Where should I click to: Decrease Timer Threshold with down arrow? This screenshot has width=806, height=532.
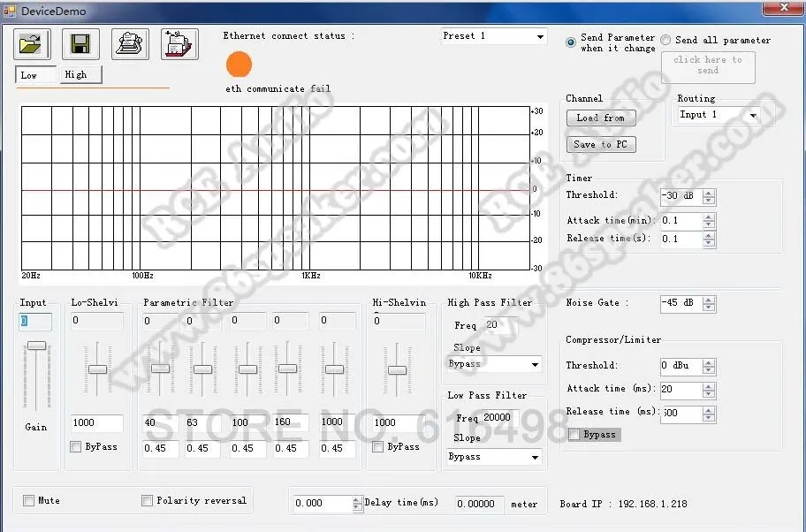tap(709, 201)
